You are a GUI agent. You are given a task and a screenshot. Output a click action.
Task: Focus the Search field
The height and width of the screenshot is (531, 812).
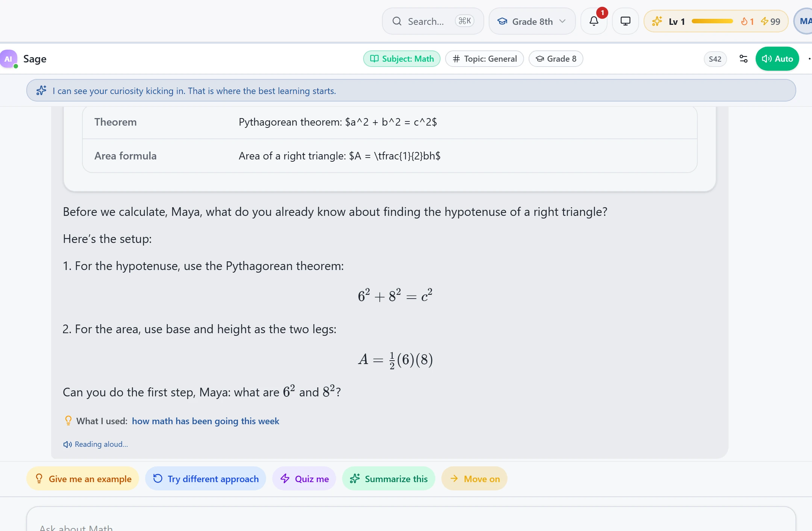point(433,21)
